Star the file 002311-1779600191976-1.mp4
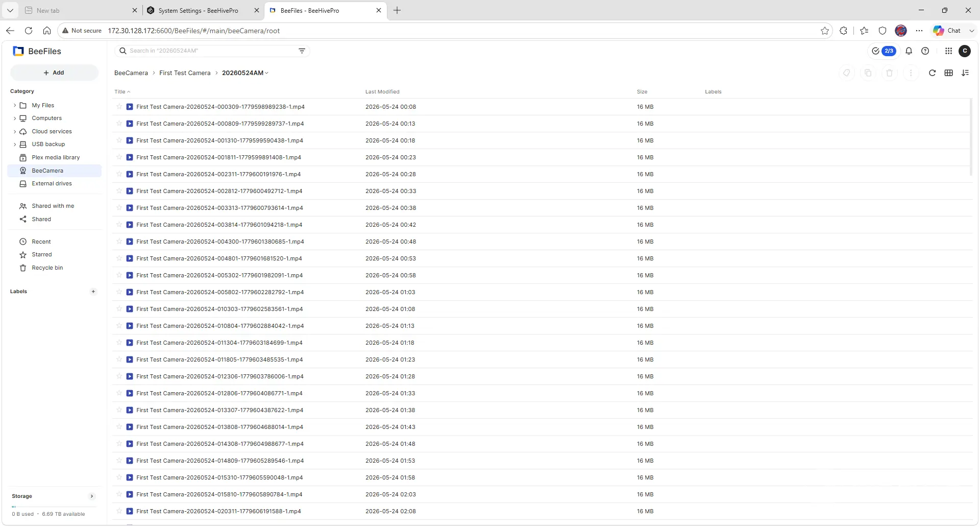 [x=119, y=174]
